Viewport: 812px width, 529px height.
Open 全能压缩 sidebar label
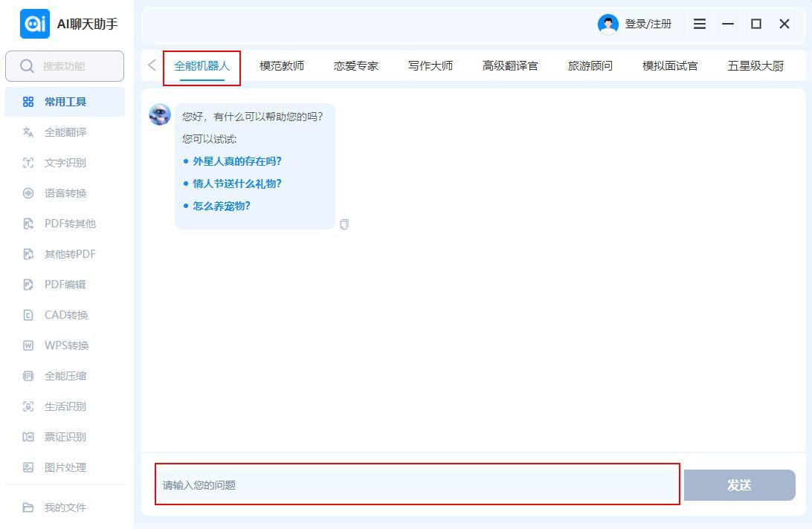[x=65, y=376]
